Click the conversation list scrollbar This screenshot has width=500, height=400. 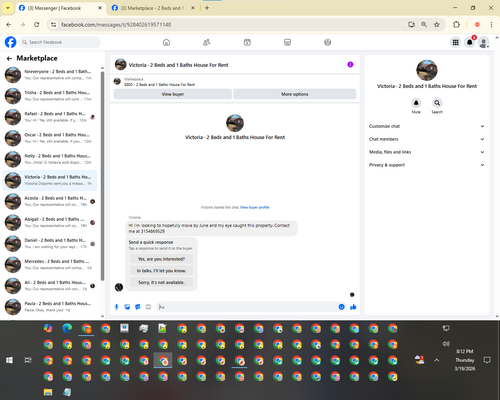click(x=102, y=177)
